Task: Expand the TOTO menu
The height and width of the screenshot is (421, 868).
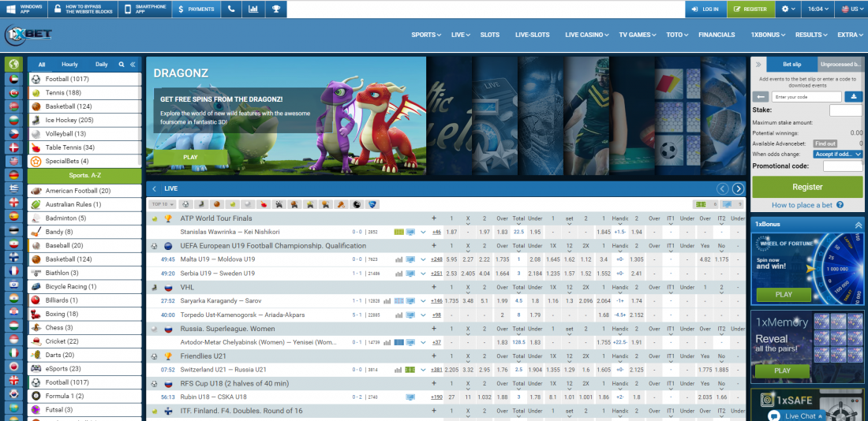Action: [677, 35]
